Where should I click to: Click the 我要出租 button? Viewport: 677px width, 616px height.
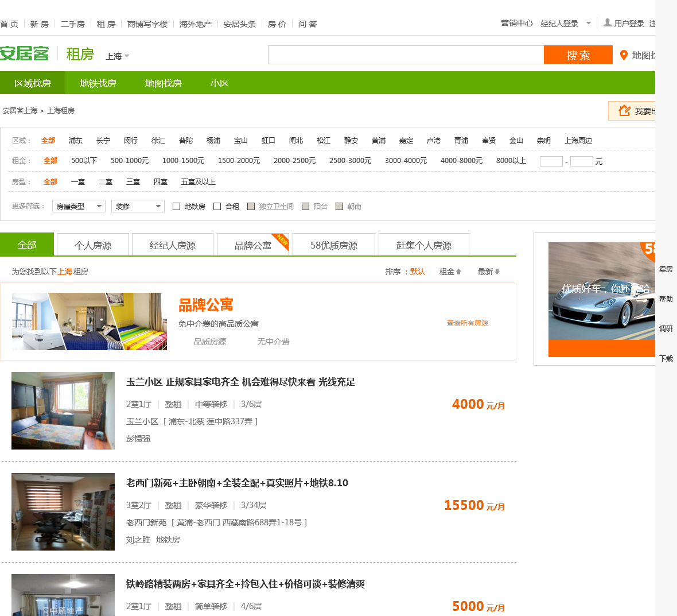coord(632,111)
